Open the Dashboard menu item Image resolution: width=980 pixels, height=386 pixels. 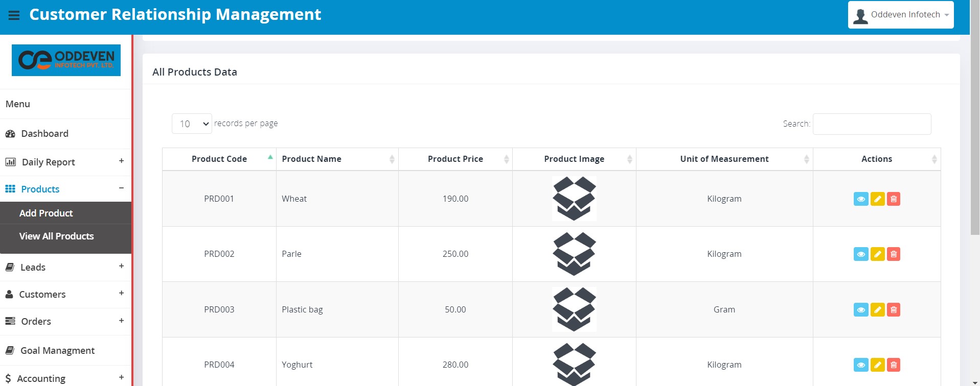coord(44,134)
